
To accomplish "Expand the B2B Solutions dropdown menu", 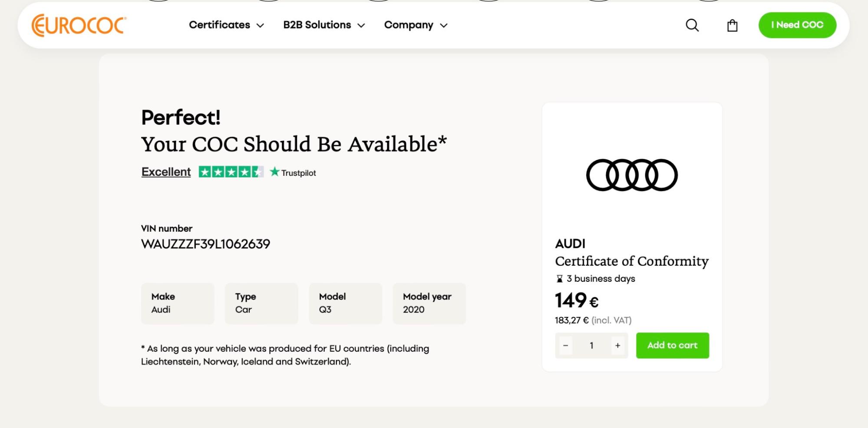I will pyautogui.click(x=324, y=25).
